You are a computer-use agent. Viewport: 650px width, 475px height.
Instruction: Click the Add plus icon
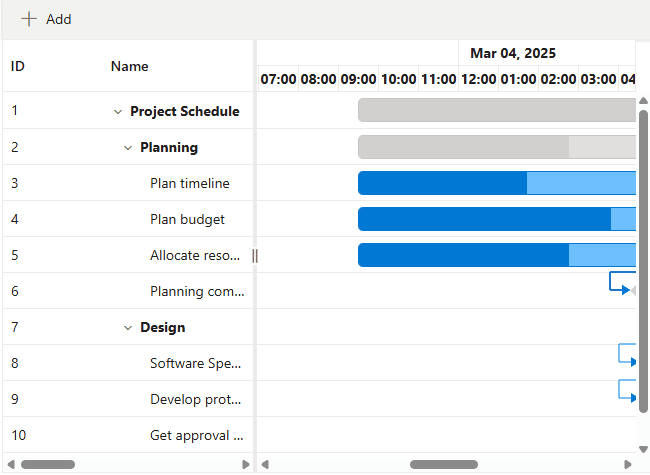click(29, 19)
